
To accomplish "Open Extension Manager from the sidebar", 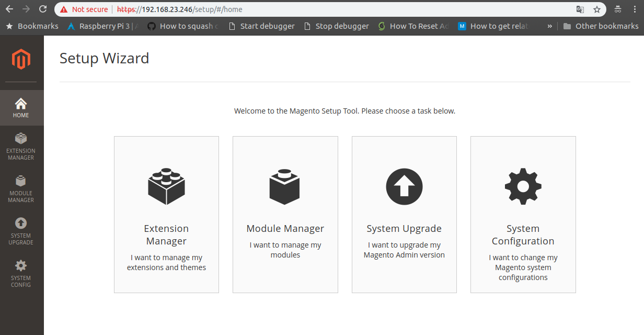I will tap(21, 144).
